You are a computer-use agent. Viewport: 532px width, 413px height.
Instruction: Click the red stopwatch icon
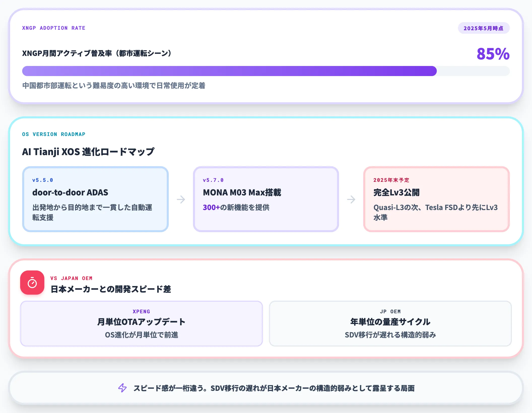[x=32, y=283]
